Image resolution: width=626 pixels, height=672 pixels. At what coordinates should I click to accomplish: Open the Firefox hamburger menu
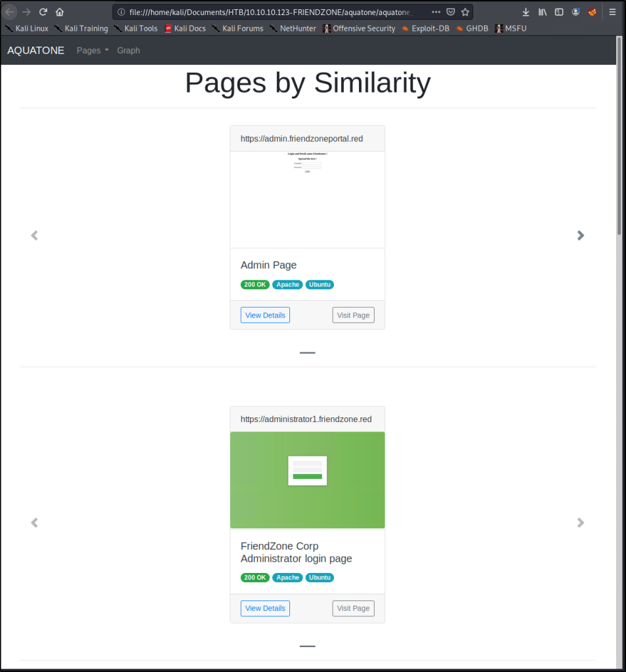point(612,12)
